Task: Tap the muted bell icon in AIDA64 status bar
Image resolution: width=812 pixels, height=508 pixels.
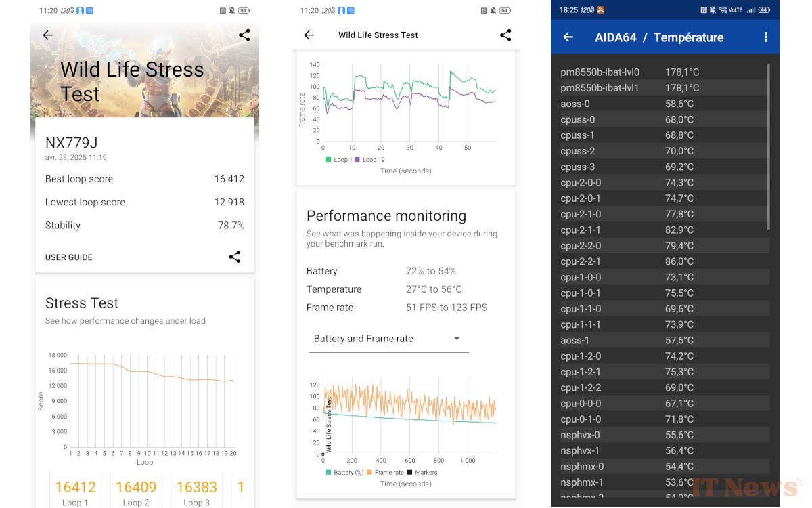Action: point(713,10)
